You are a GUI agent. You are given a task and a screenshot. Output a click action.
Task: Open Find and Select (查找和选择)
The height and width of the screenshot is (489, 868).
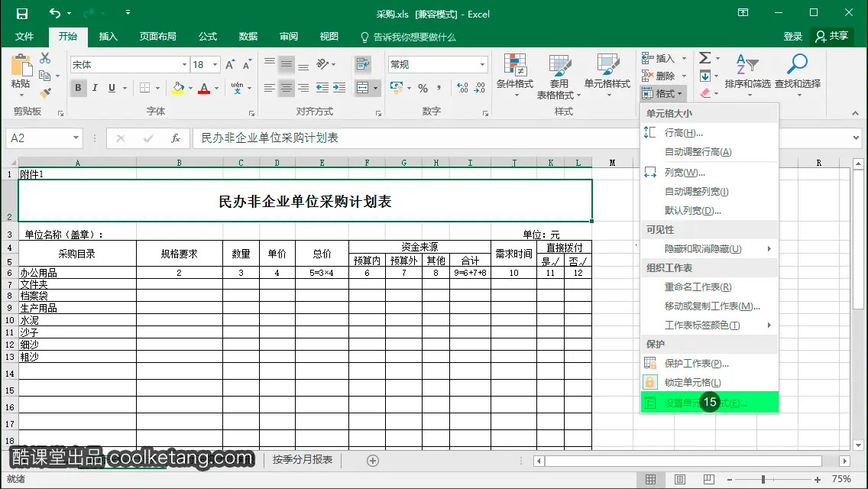797,76
